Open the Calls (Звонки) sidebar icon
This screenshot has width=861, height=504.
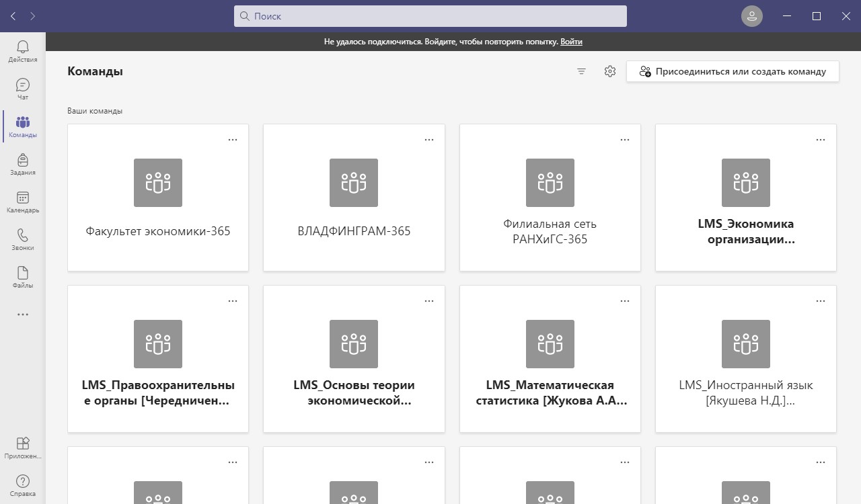coord(23,239)
